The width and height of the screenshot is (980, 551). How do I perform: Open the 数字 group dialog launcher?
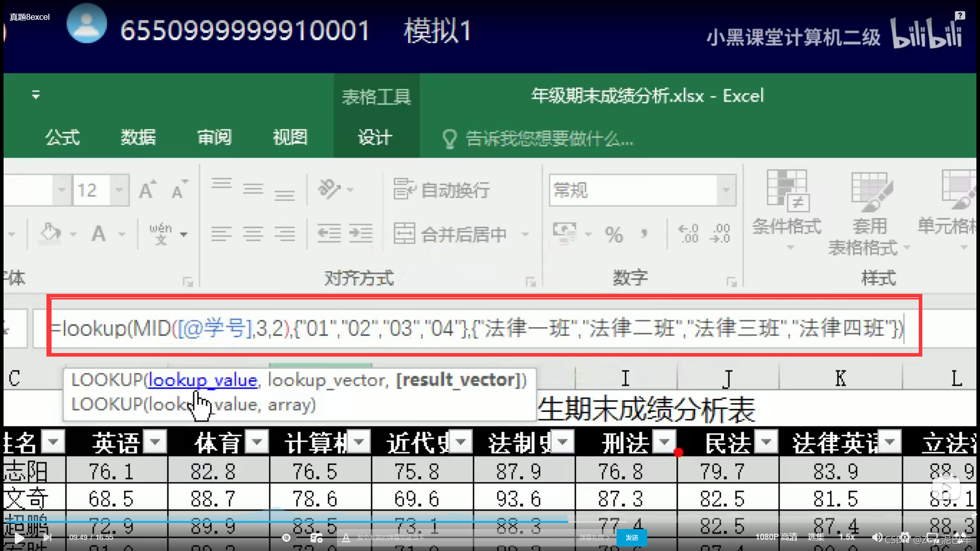731,282
